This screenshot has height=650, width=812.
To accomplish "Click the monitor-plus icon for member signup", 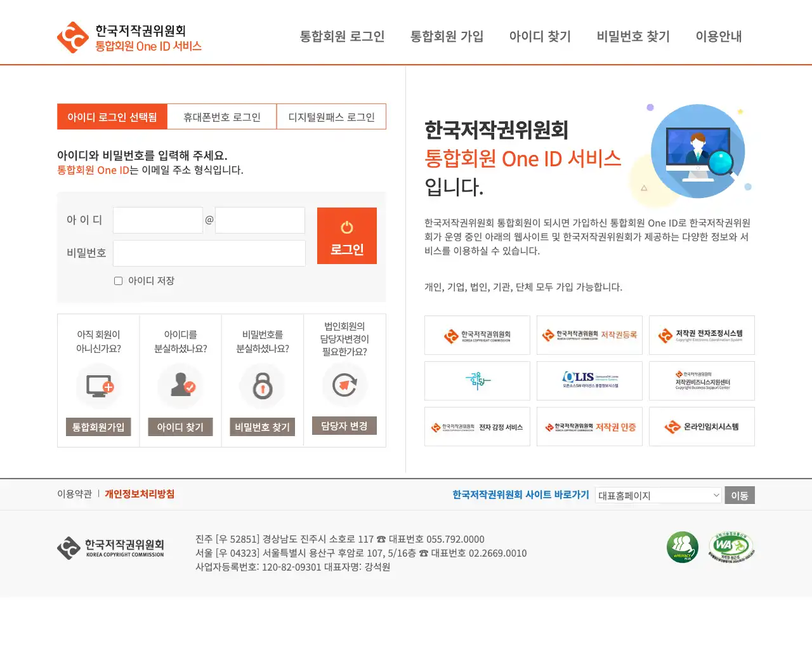I will coord(99,386).
